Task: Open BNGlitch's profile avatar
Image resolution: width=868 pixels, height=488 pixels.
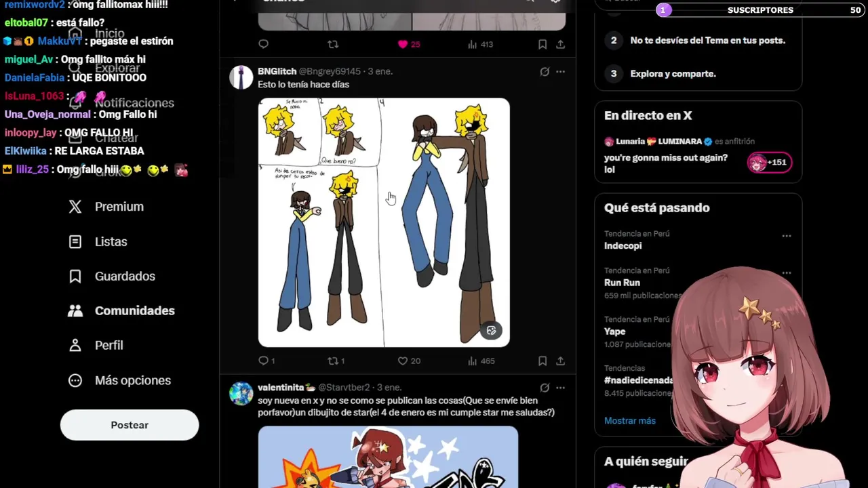Action: pyautogui.click(x=241, y=78)
